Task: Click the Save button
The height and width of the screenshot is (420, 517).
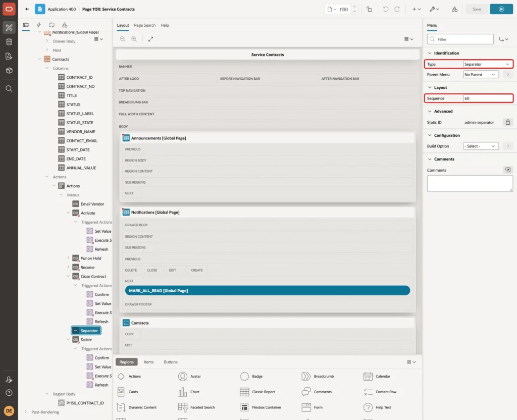Action: (x=477, y=9)
